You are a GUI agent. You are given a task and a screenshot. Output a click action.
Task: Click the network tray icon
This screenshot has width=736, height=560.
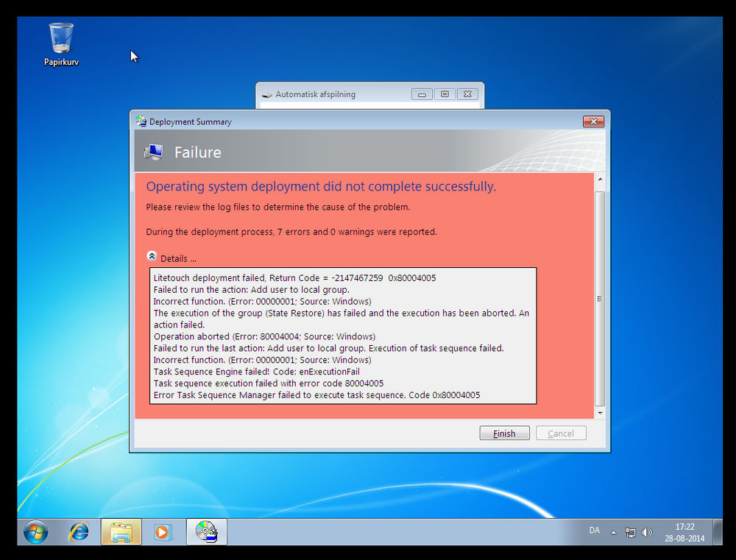630,532
